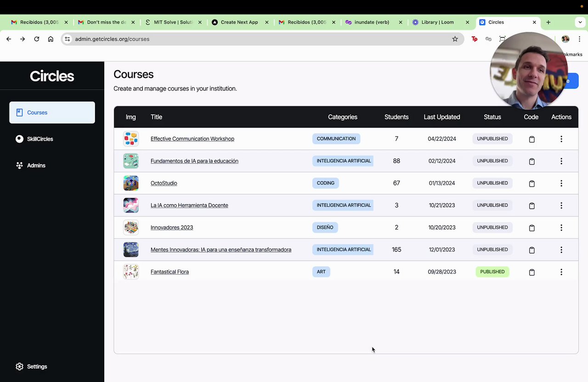This screenshot has width=588, height=382.
Task: Switch to Don't miss the de... Gmail tab
Action: click(106, 22)
